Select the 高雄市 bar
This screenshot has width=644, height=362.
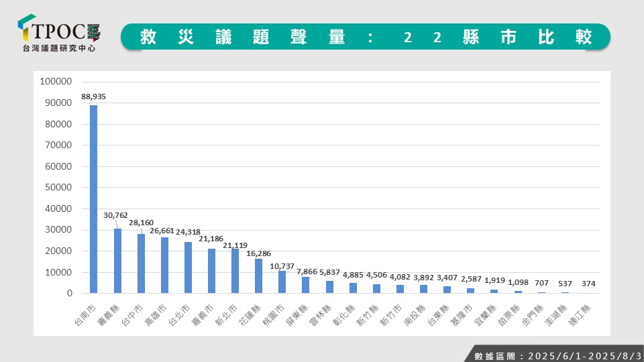164,265
